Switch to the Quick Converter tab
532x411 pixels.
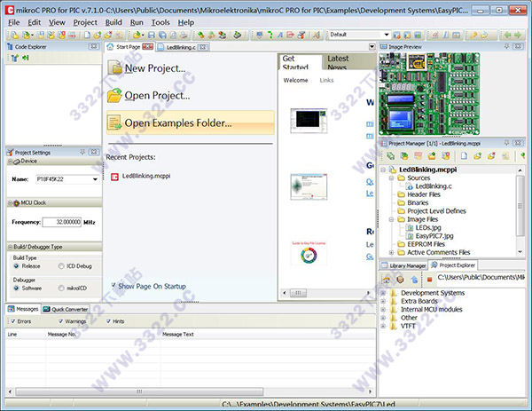click(66, 309)
